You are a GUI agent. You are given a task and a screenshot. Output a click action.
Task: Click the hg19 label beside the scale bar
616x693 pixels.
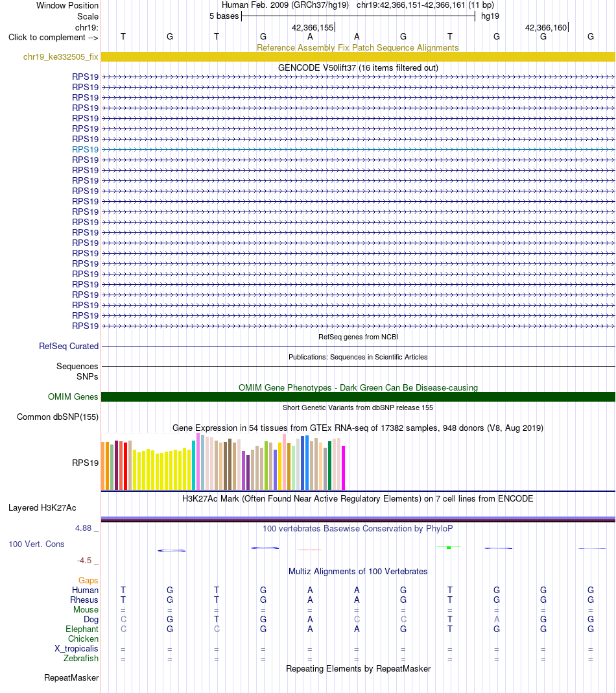click(490, 16)
